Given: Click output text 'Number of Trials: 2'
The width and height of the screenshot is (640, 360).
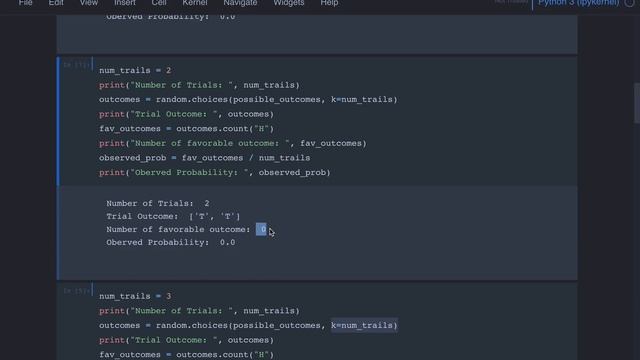Looking at the screenshot, I should tap(158, 203).
